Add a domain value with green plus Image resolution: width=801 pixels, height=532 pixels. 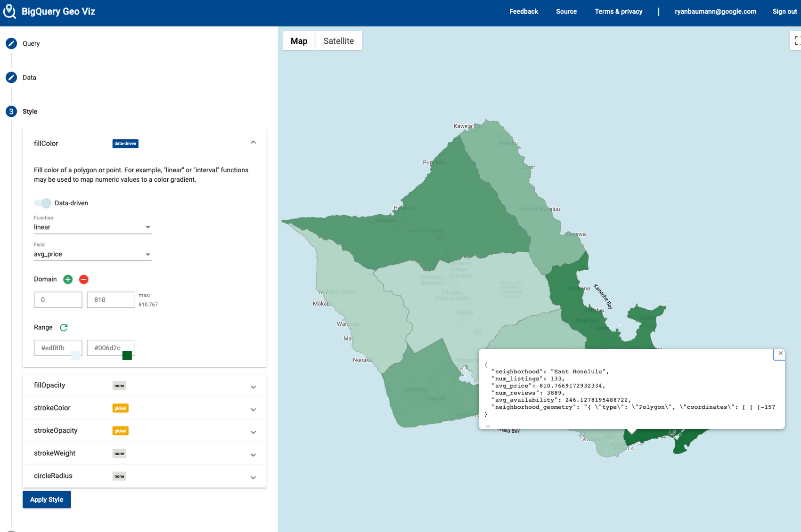click(68, 279)
